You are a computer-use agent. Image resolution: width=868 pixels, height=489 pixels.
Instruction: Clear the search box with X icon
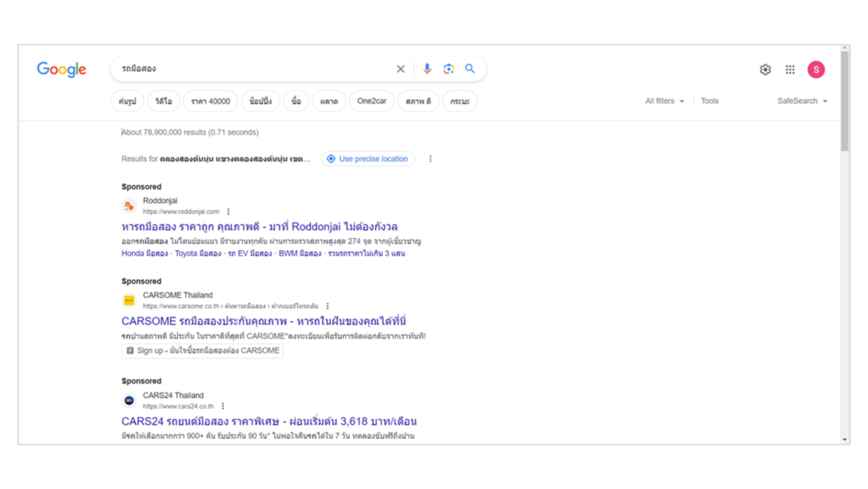click(x=400, y=69)
